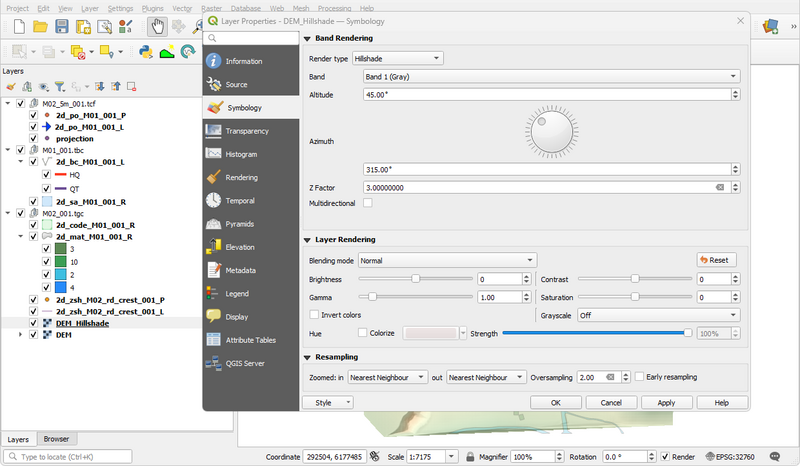The width and height of the screenshot is (800, 466).
Task: Click the Apply button
Action: 665,402
